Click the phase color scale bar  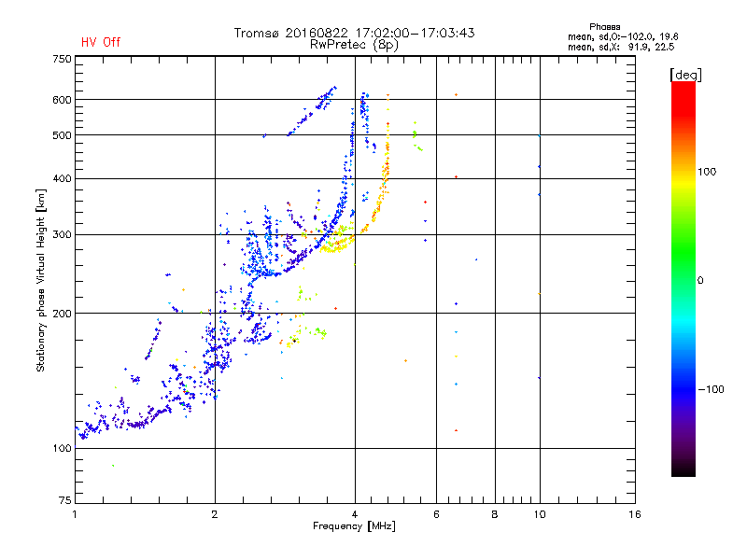(x=684, y=278)
